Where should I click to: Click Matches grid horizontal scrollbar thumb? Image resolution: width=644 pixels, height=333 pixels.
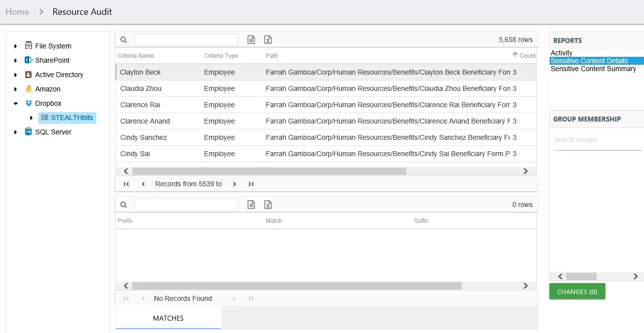tap(297, 286)
